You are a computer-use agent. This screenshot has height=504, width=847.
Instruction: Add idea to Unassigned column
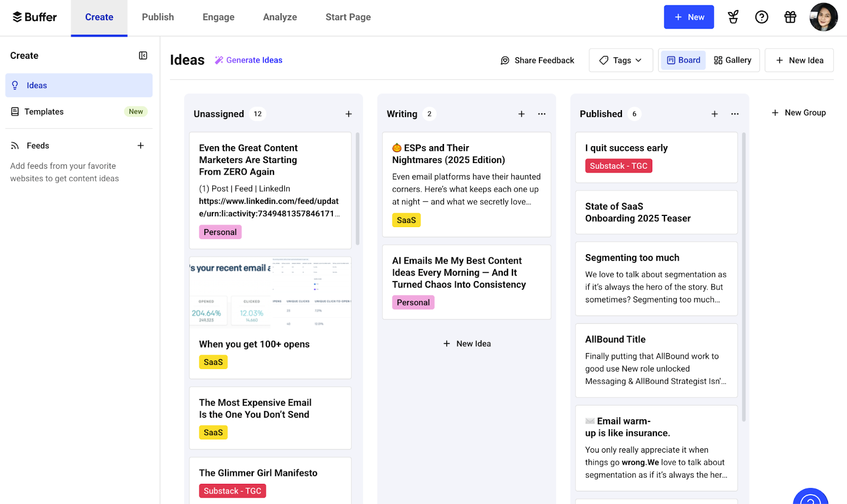[x=348, y=114]
